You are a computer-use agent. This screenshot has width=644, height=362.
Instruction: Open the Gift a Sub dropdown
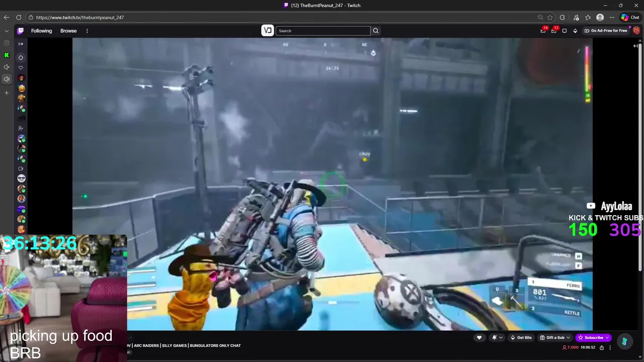(x=554, y=337)
